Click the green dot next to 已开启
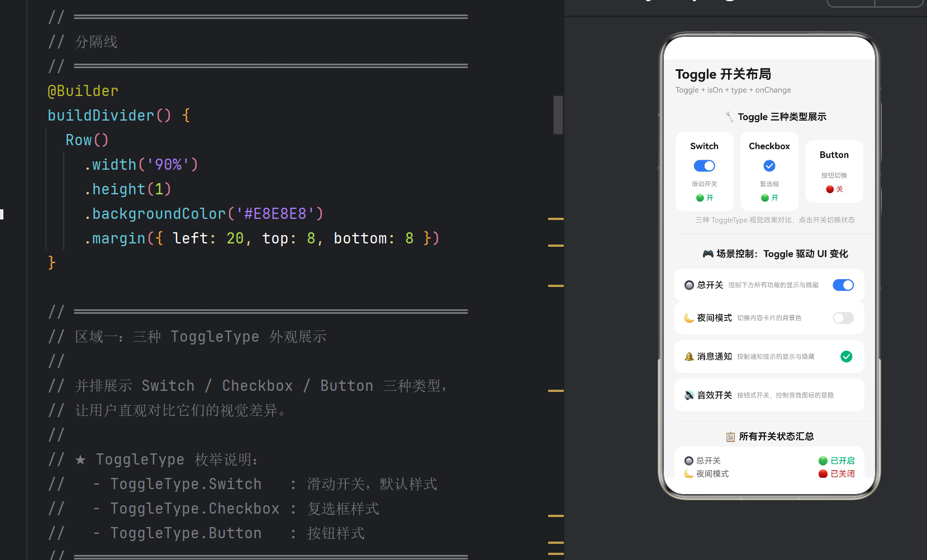The width and height of the screenshot is (927, 560). point(823,461)
